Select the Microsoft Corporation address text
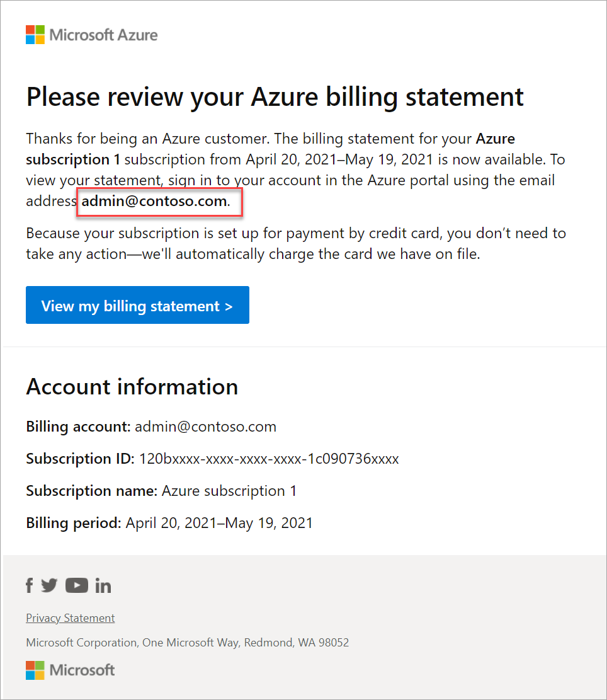 (x=187, y=642)
